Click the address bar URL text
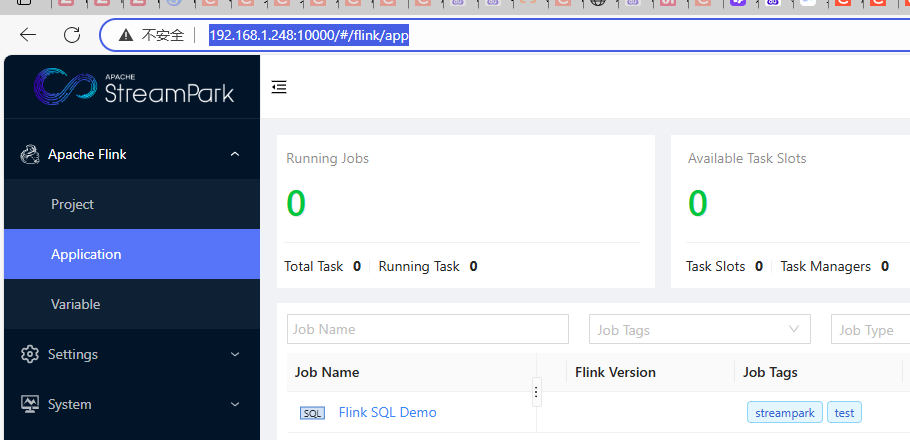Screen dimensions: 910x440 pos(309,36)
